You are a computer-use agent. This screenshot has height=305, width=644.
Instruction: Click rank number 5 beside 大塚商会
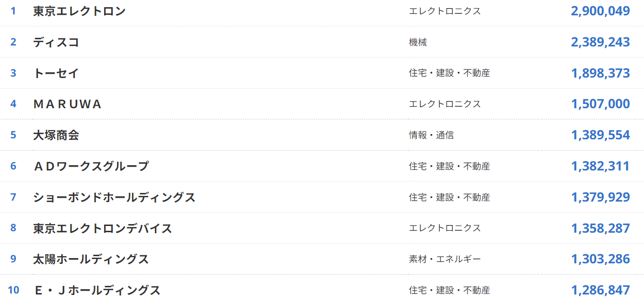coord(13,135)
